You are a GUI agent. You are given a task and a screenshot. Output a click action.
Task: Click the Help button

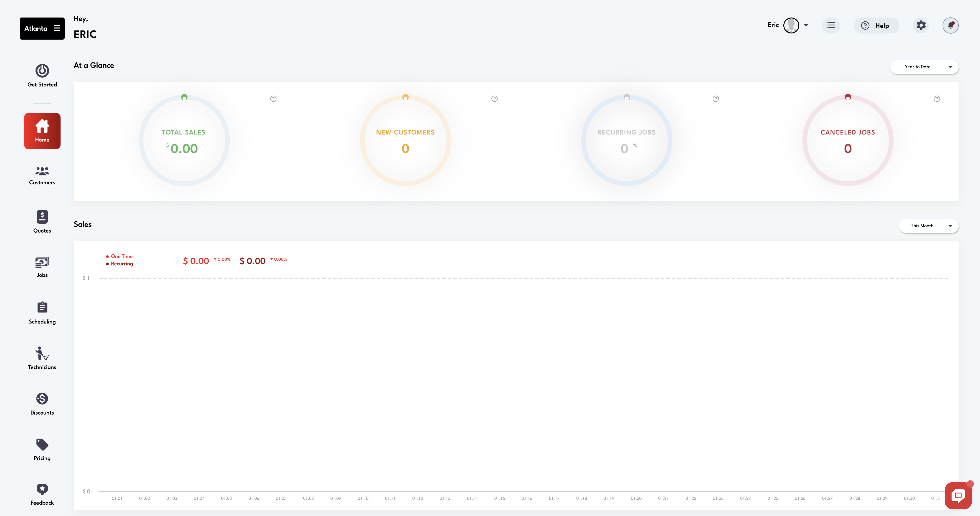tap(876, 25)
